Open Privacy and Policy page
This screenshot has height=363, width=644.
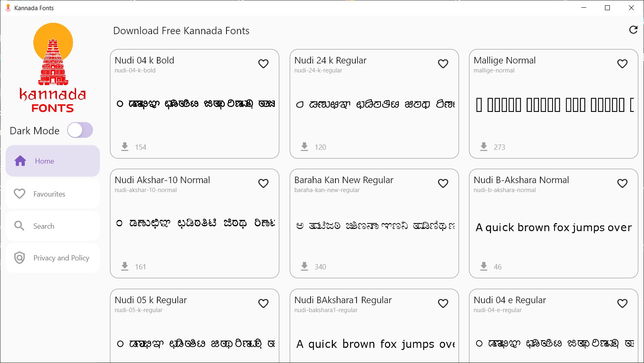[x=53, y=258]
